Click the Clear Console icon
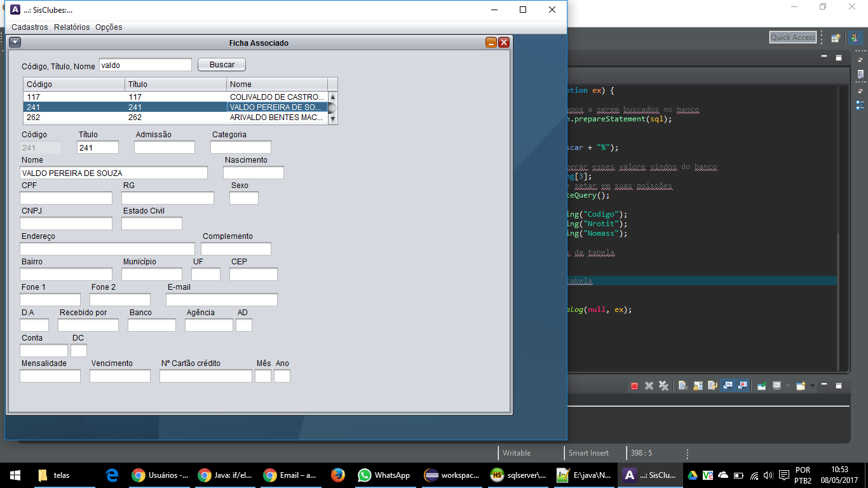868x488 pixels. pyautogui.click(x=682, y=386)
